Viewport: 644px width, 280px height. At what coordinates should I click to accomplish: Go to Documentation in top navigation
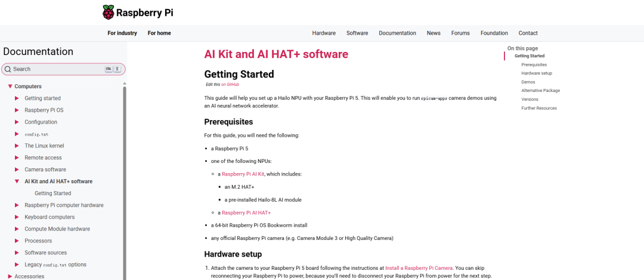pos(397,33)
